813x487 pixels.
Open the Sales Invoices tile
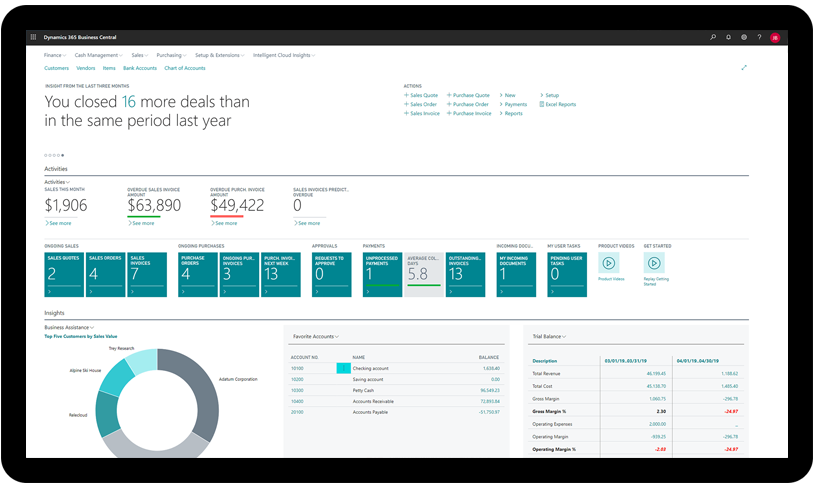click(x=147, y=275)
